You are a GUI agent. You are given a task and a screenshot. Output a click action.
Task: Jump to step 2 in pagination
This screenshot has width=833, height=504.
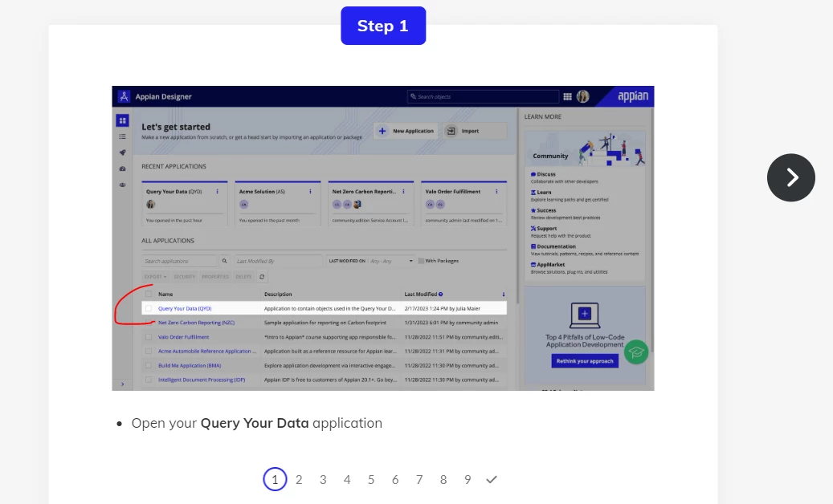299,480
